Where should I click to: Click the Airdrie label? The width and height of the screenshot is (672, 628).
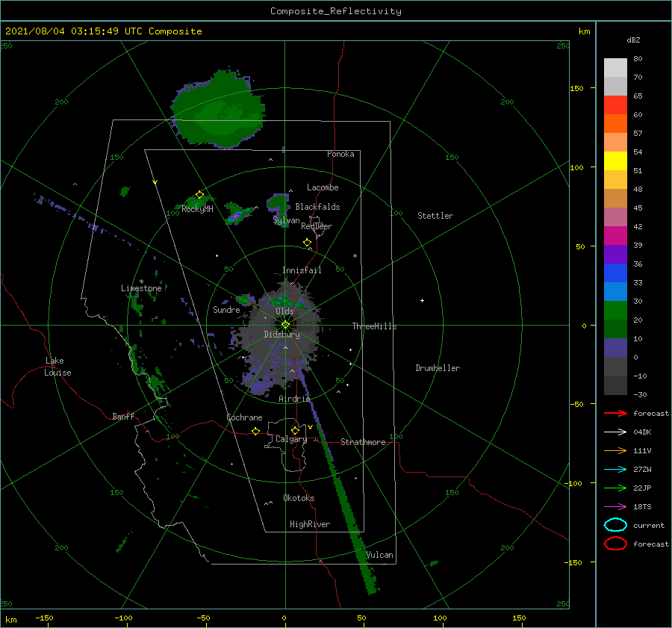point(294,399)
